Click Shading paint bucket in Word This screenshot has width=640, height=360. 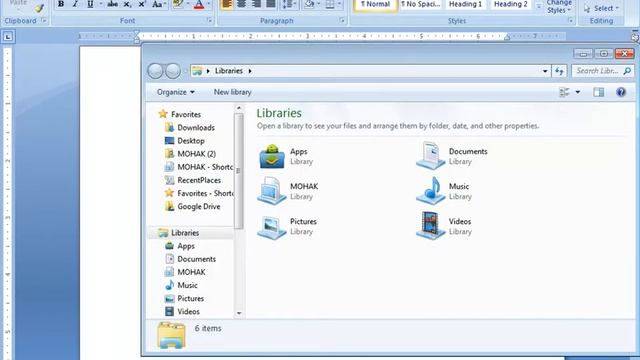309,4
